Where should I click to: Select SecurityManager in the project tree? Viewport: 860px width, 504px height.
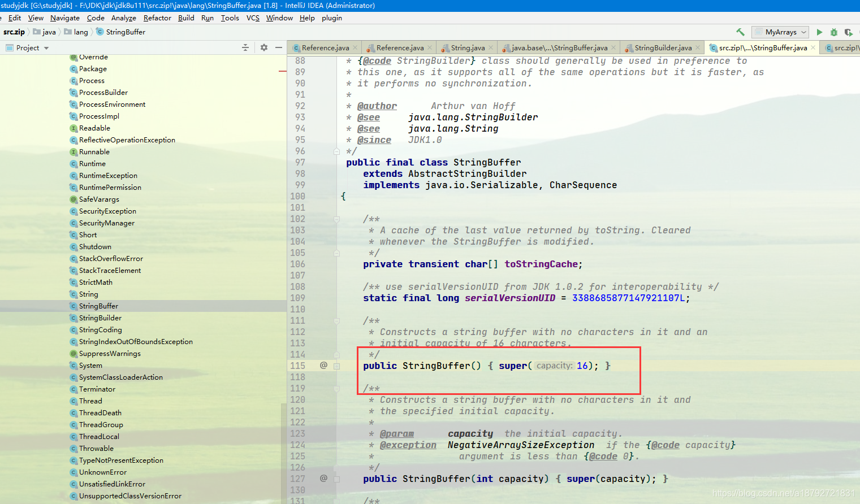(106, 223)
